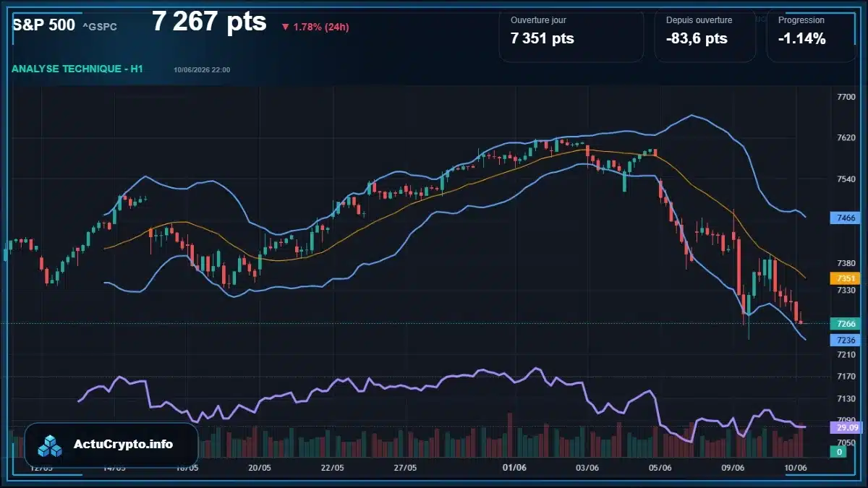This screenshot has width=868, height=488.
Task: Click the 27/05 date axis label
Action: click(405, 468)
